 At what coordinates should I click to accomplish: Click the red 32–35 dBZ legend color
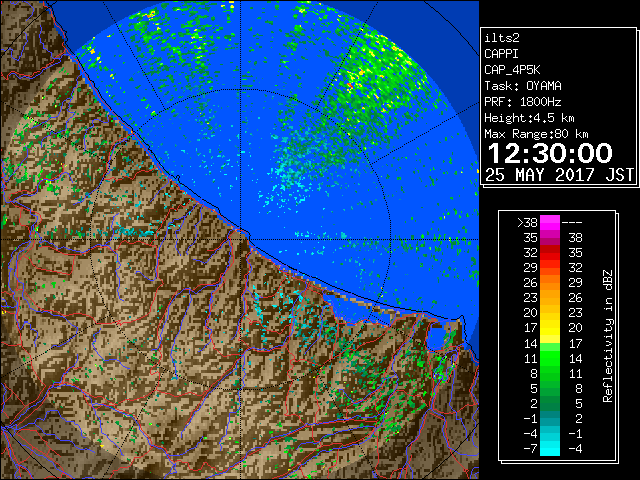550,252
